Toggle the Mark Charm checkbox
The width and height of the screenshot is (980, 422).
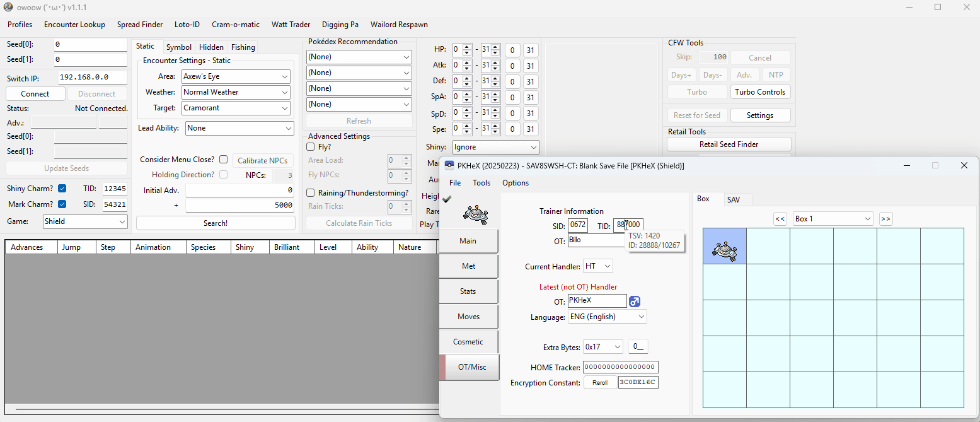(x=62, y=204)
